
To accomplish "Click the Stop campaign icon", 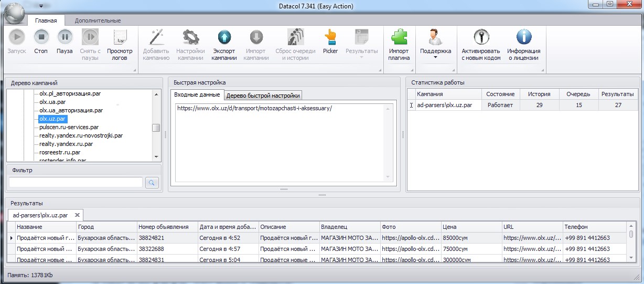I will click(41, 37).
